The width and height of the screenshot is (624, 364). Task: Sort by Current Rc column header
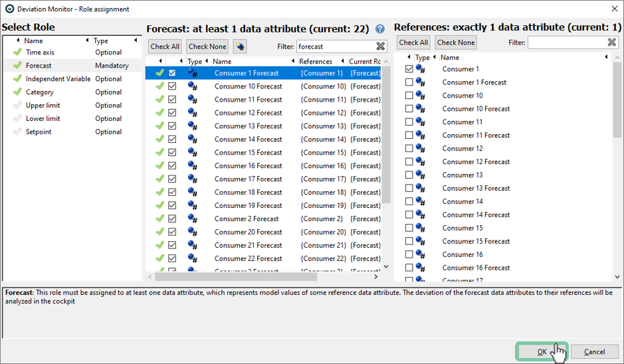pos(365,61)
